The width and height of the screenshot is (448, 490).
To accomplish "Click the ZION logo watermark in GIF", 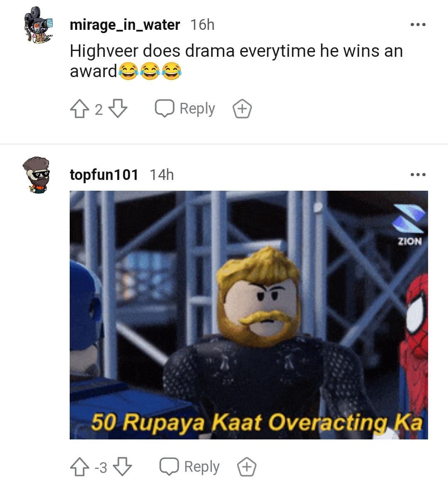I will 409,225.
